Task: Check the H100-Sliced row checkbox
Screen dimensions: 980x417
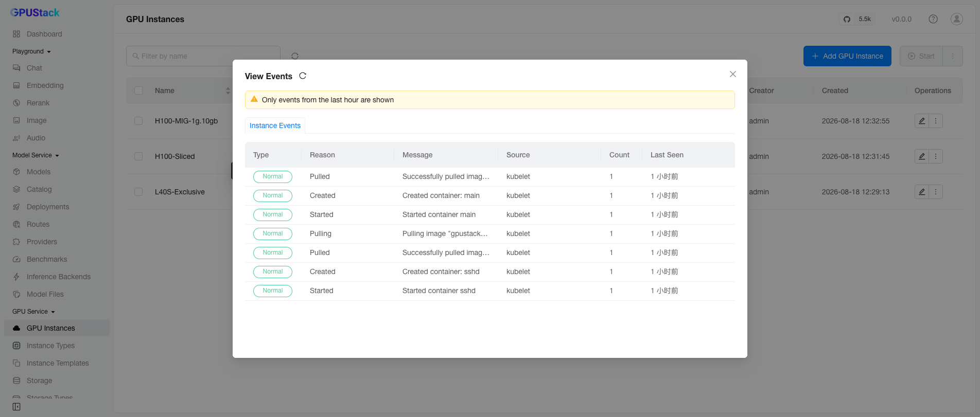Action: coord(138,156)
